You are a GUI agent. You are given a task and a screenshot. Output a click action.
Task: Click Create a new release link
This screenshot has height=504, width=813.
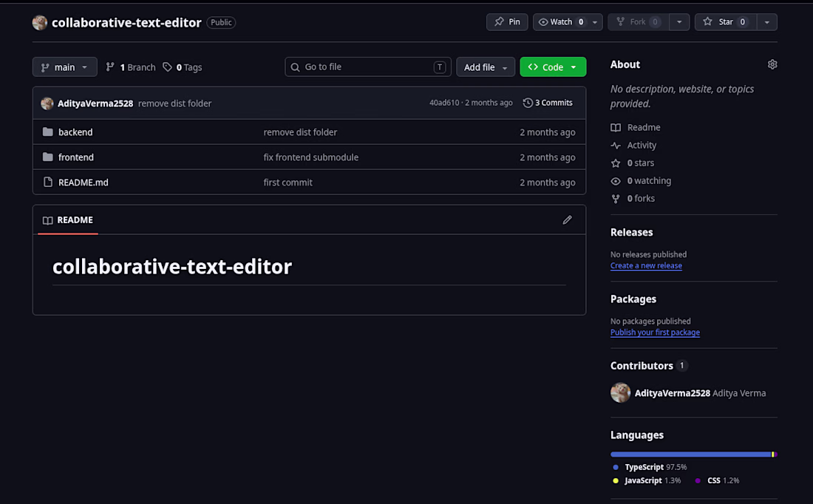(646, 265)
